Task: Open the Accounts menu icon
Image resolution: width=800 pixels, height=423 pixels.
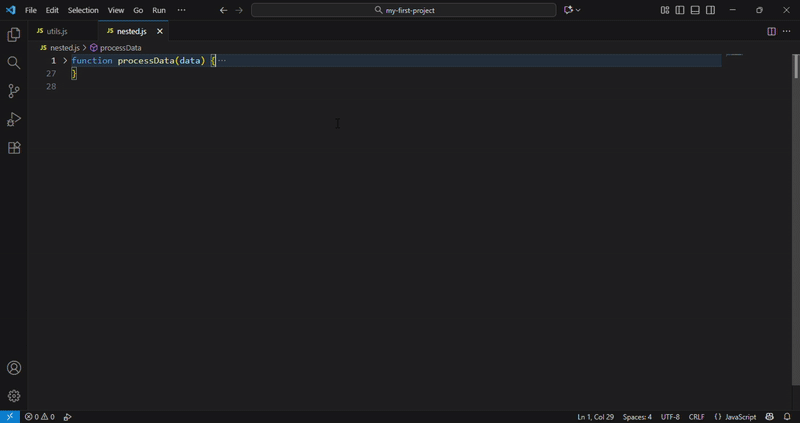Action: pos(14,368)
